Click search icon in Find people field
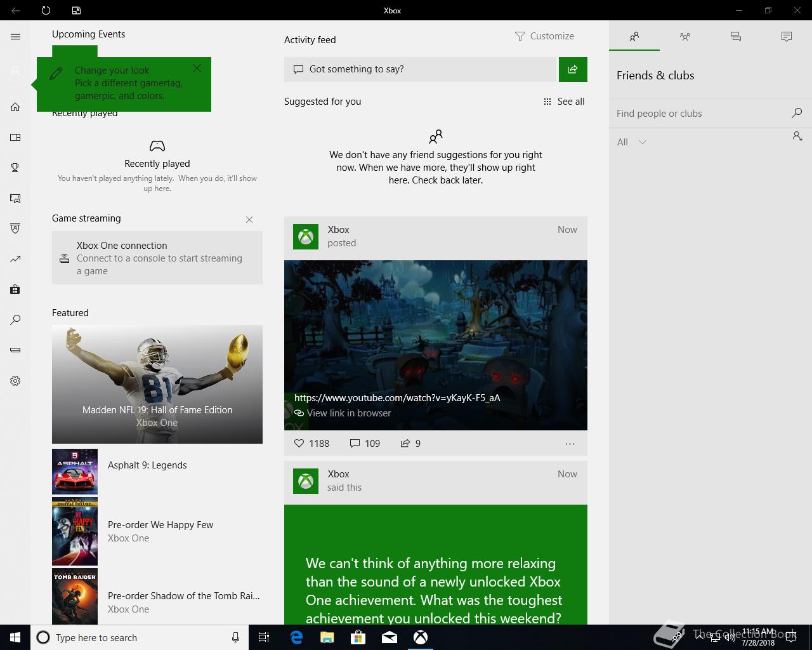Viewport: 812px width, 650px height. [797, 113]
